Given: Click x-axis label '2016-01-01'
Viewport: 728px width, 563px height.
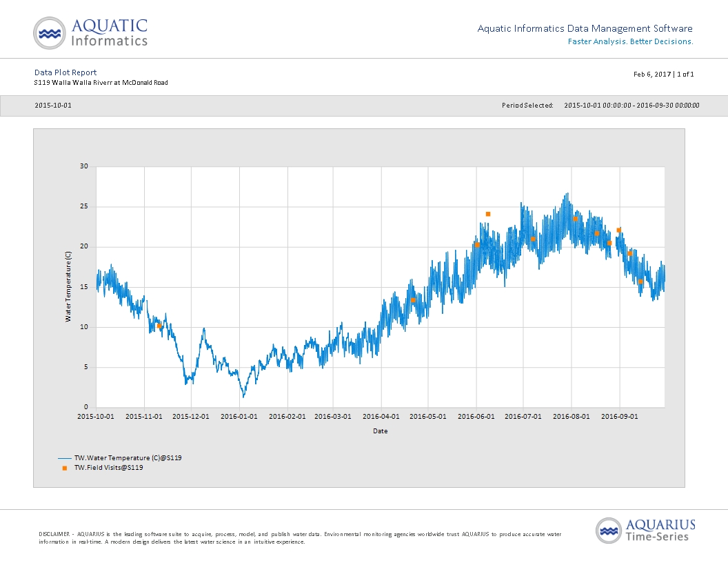Looking at the screenshot, I should [x=239, y=417].
